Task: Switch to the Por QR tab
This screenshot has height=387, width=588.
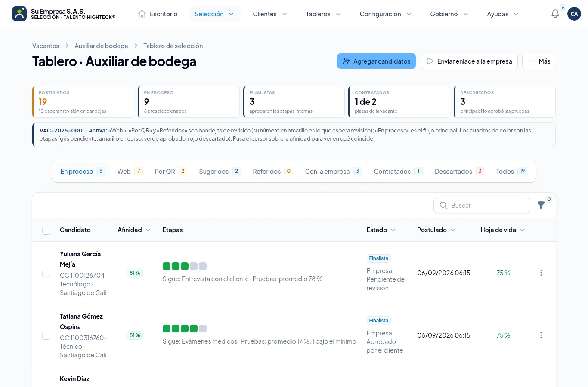Action: click(171, 171)
